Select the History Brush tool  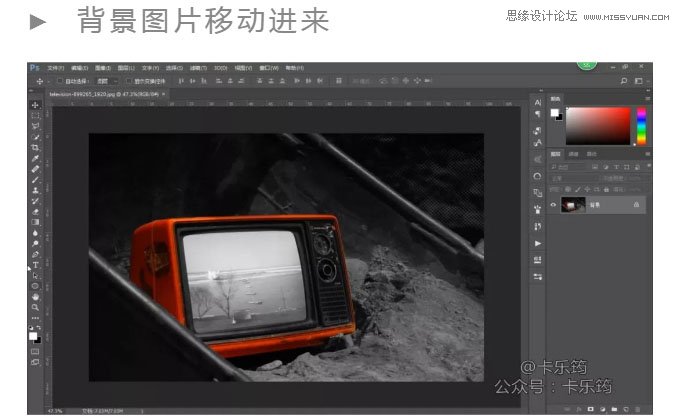[x=36, y=201]
